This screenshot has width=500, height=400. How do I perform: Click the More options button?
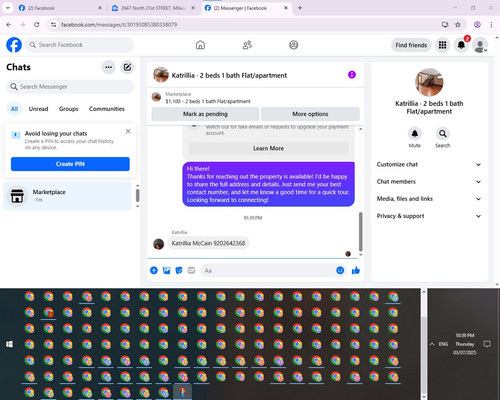pos(310,114)
